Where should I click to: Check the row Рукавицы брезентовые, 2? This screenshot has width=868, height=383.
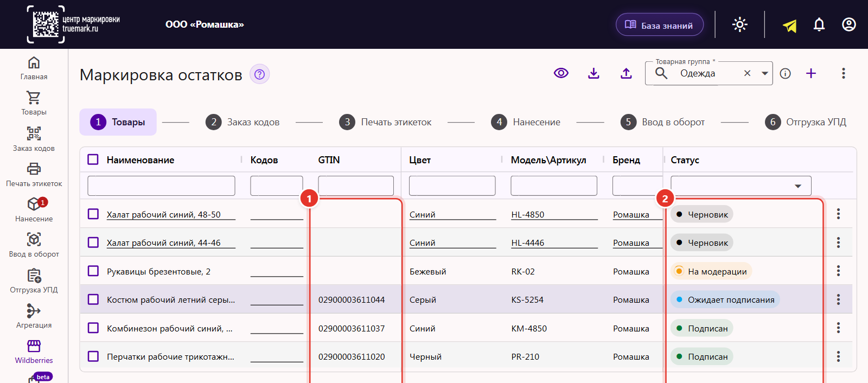coord(93,271)
